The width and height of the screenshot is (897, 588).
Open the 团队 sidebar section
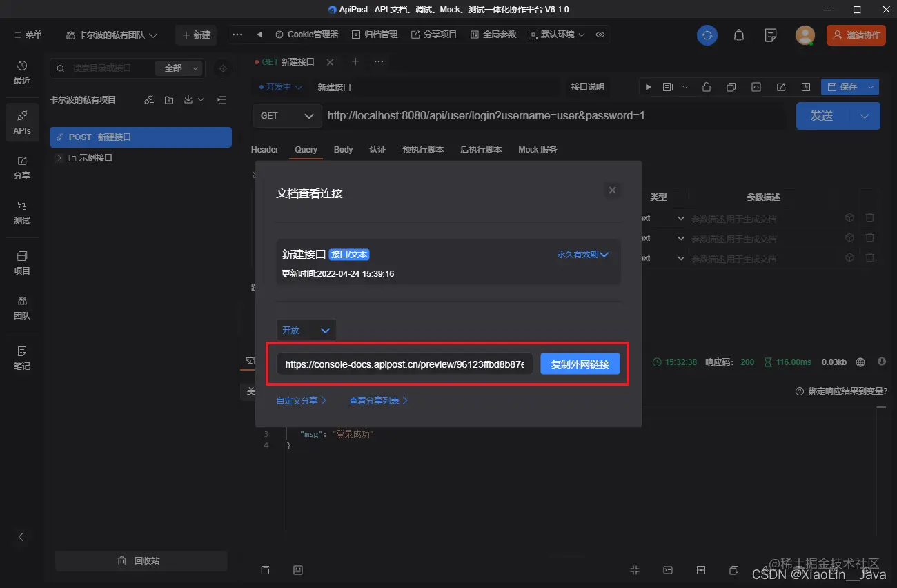pos(22,308)
